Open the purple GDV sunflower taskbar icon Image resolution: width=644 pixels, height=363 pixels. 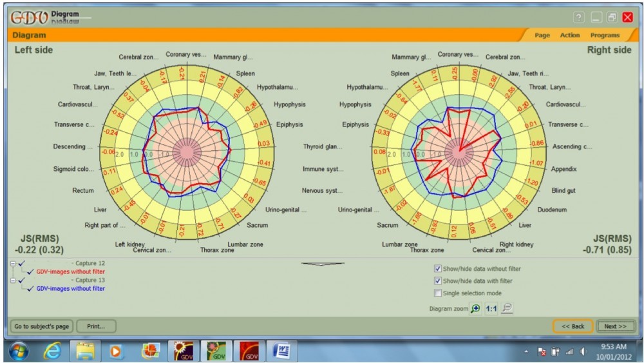(183, 351)
